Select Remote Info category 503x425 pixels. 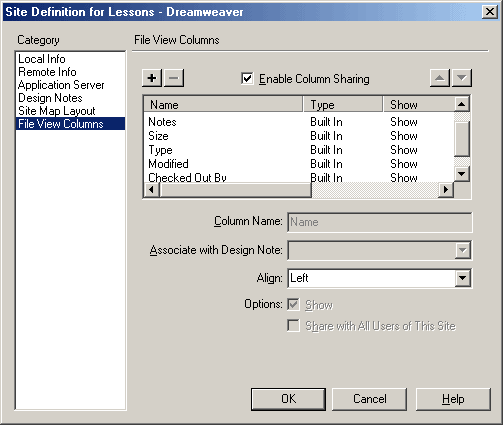[47, 72]
